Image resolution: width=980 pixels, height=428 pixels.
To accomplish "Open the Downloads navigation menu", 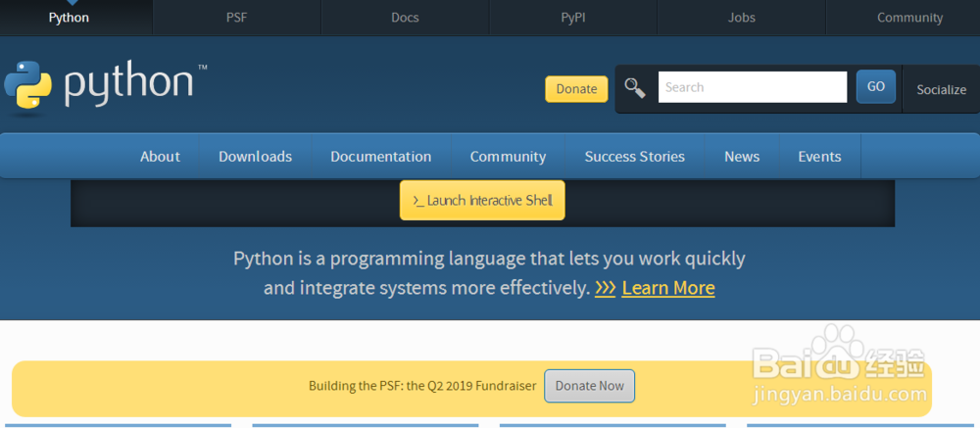I will point(255,156).
